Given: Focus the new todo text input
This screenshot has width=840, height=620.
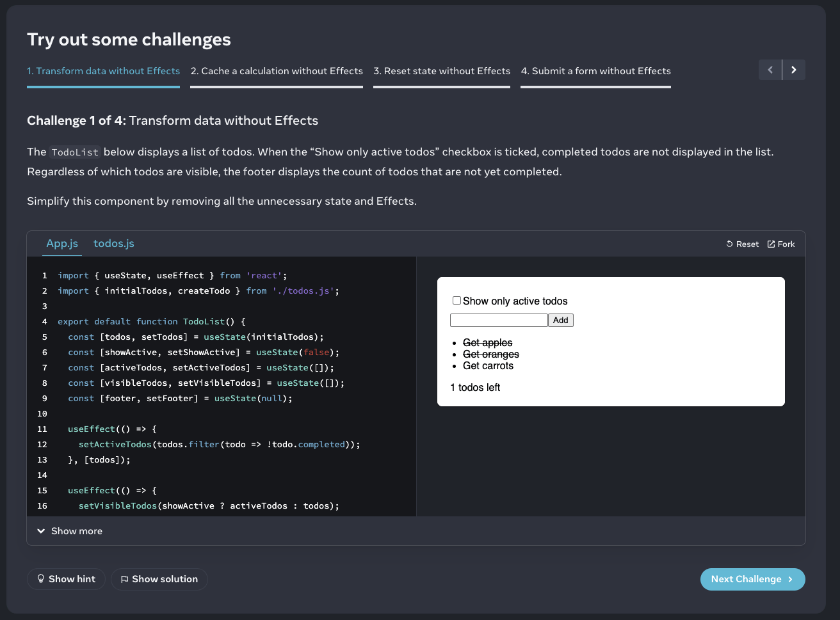Looking at the screenshot, I should point(499,320).
